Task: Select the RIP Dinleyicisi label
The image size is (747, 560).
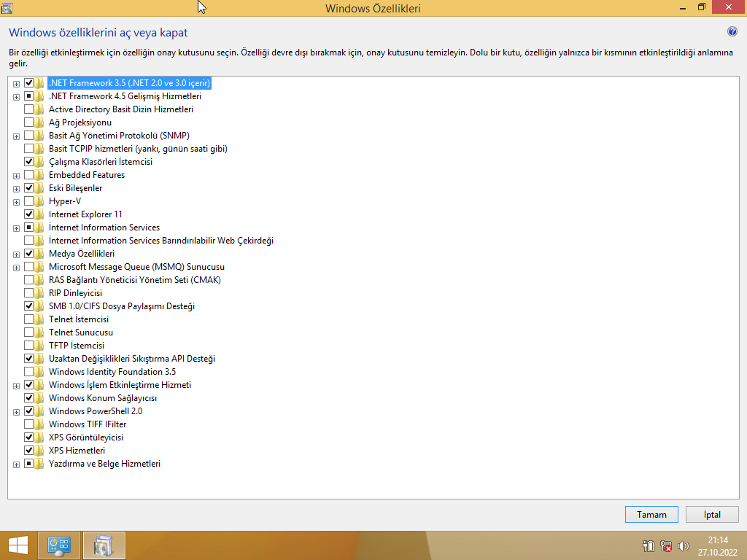Action: (x=75, y=293)
